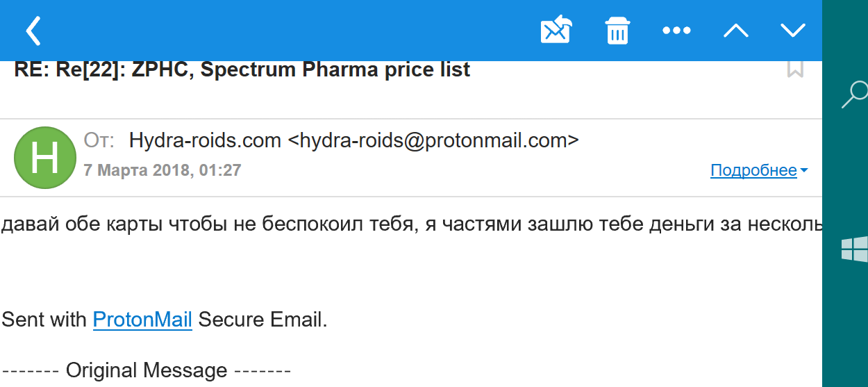
Task: Click the sender name Hydra-roids.com
Action: tap(205, 140)
